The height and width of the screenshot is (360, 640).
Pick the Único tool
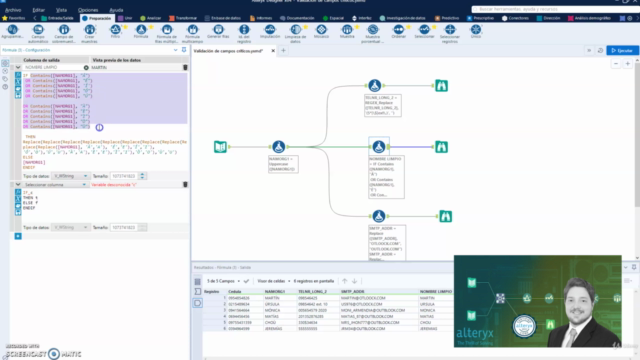click(x=476, y=32)
